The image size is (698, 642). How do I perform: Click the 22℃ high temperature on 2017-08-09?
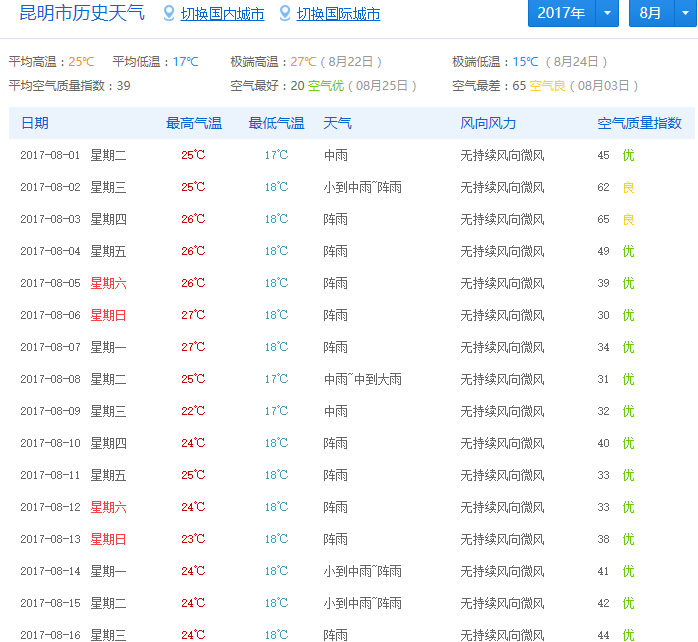pos(193,411)
